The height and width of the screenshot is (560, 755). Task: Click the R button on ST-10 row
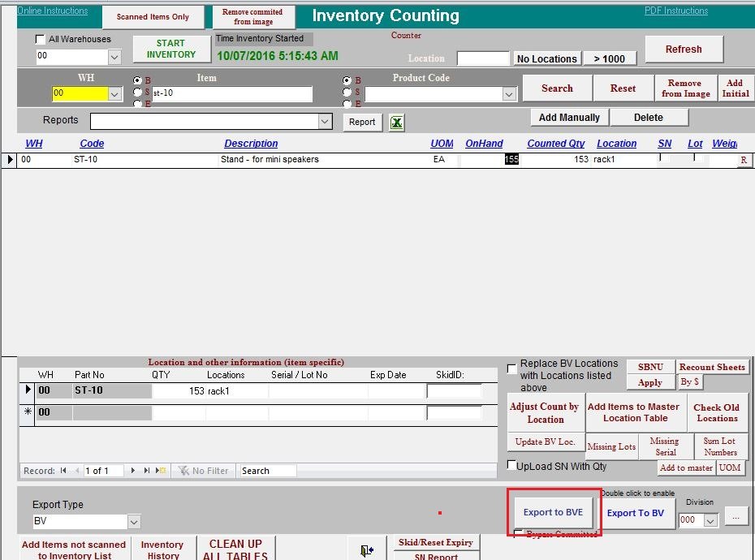[744, 160]
